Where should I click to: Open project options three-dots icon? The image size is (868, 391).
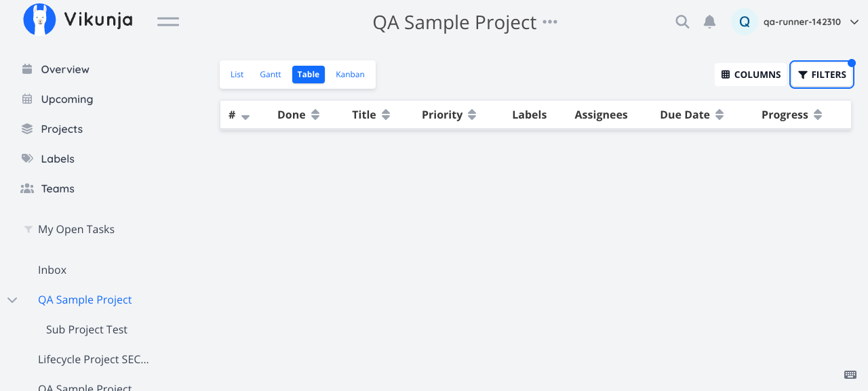pos(550,22)
